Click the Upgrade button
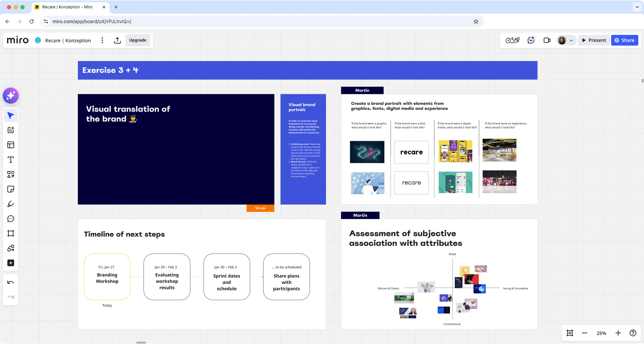Viewport: 644px width, 344px height. (x=138, y=40)
